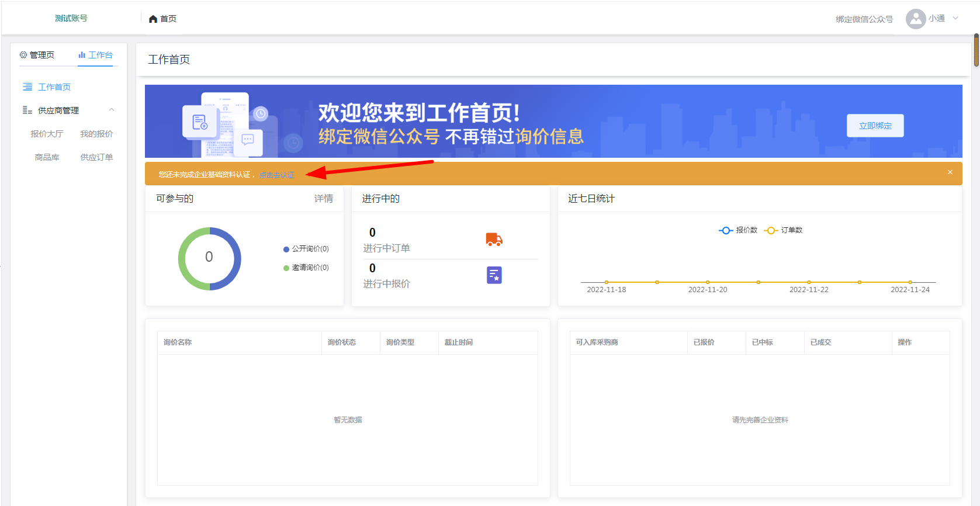Image resolution: width=980 pixels, height=506 pixels.
Task: Click the orange delivery truck icon
Action: coord(494,240)
